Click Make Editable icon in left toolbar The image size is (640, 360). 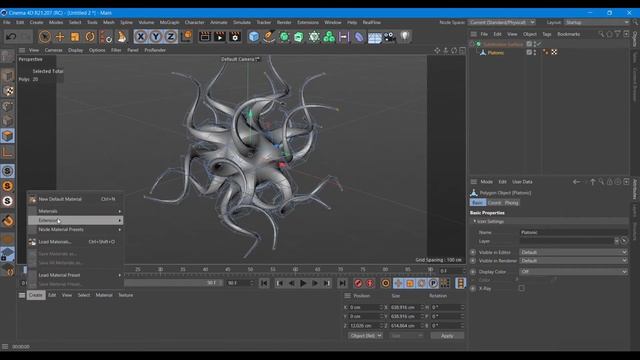click(7, 56)
